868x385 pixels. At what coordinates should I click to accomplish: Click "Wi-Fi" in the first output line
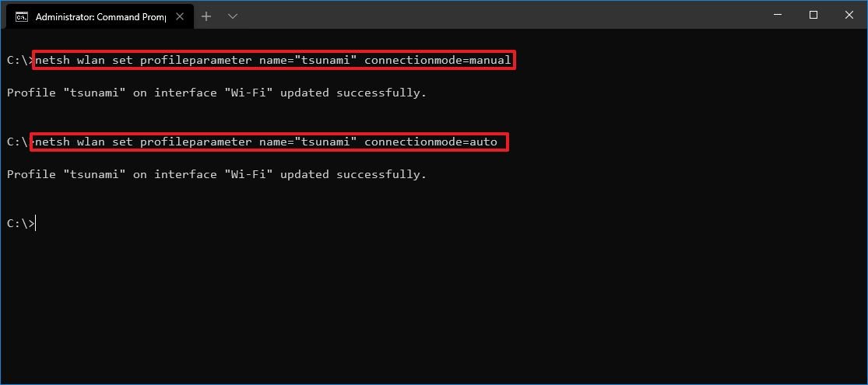click(248, 93)
